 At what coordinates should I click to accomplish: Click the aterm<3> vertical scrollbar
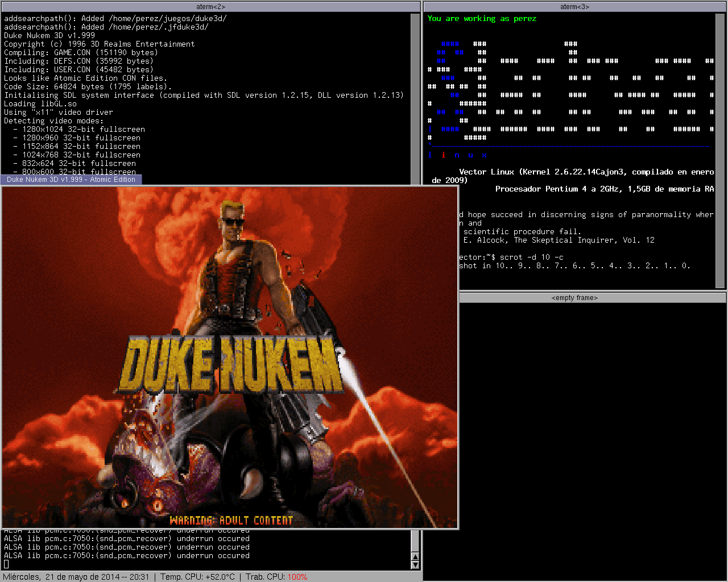(x=720, y=151)
